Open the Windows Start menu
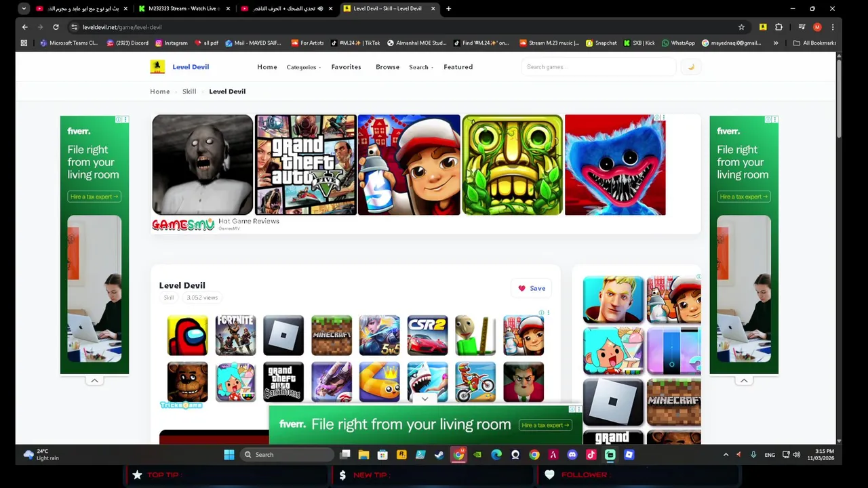The height and width of the screenshot is (488, 868). point(229,455)
